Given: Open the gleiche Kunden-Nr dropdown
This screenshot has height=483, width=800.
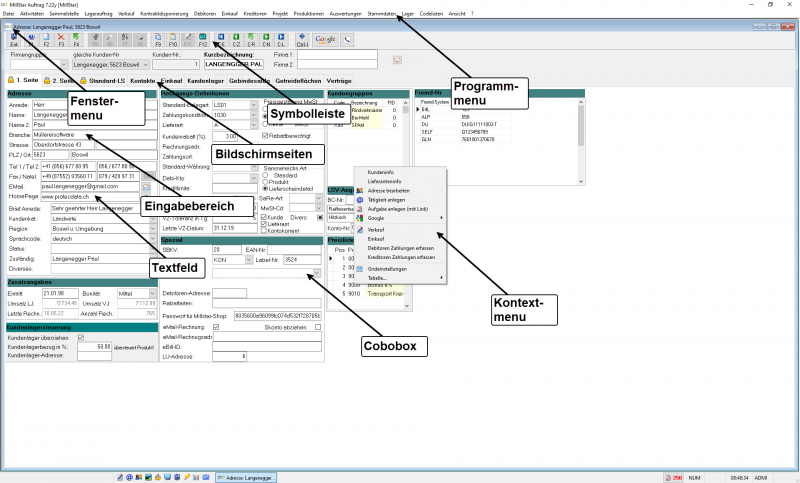Looking at the screenshot, I should (x=145, y=65).
